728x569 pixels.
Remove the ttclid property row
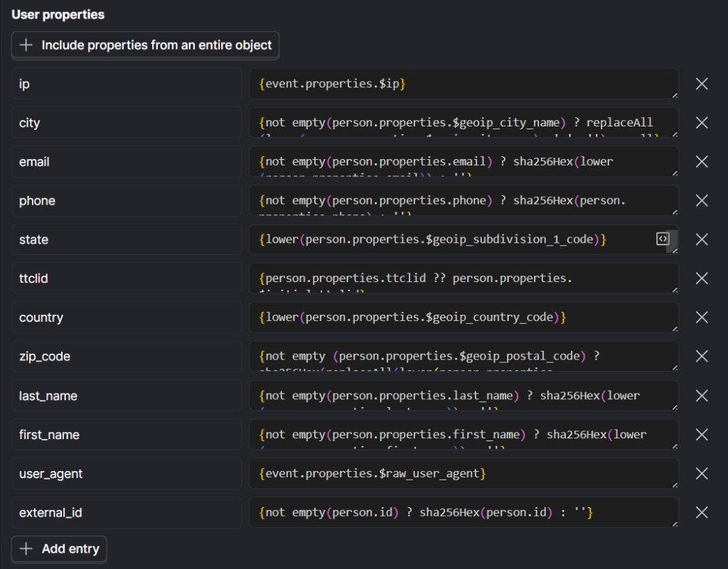click(702, 278)
